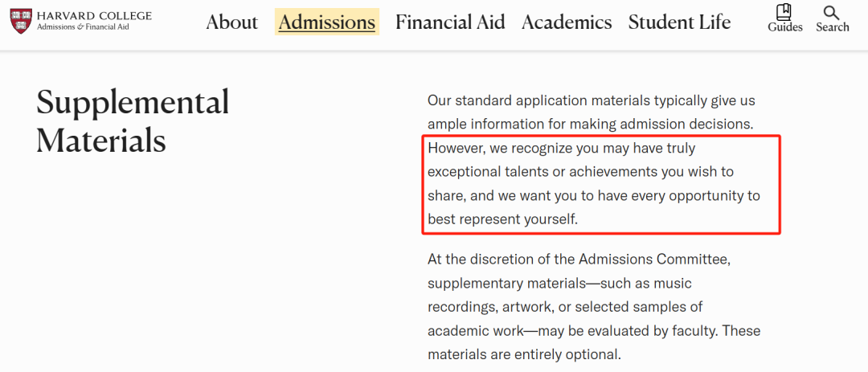Click the word 'Materials' in the heading
This screenshot has width=868, height=372.
(101, 140)
